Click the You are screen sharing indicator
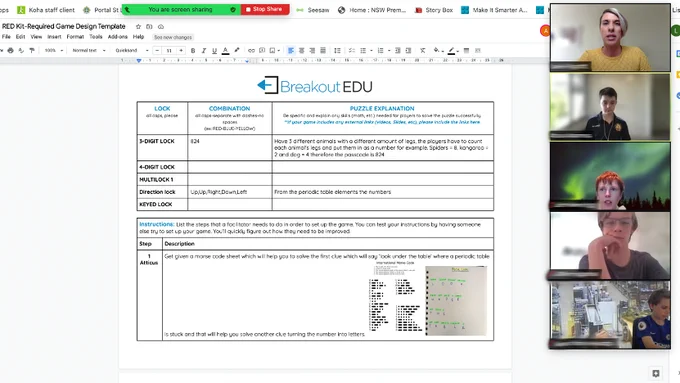Viewport: 680px width, 383px height. point(181,9)
